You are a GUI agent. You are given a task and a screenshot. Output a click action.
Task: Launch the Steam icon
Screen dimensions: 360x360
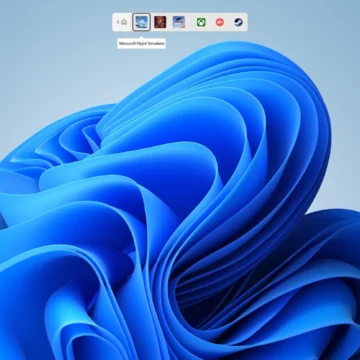coord(238,22)
